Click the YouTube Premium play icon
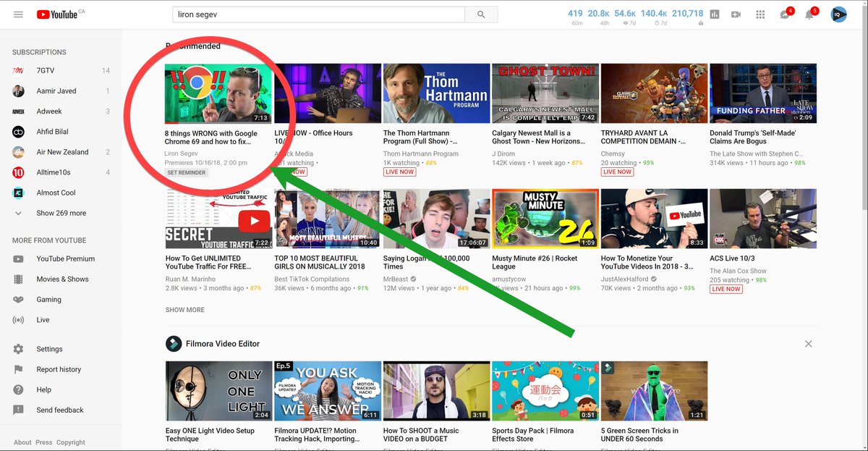Viewport: 868px width, 451px height. coord(19,258)
